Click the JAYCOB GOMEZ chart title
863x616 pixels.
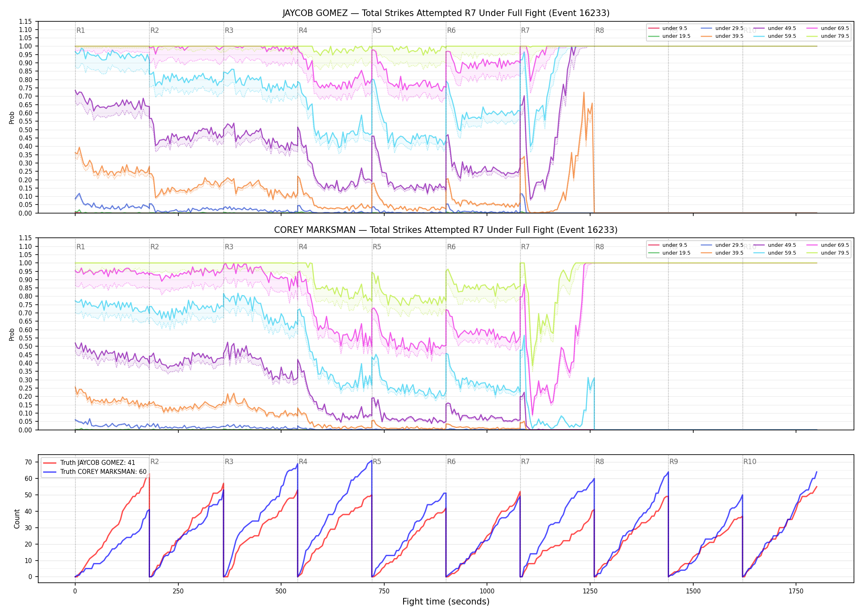tap(446, 13)
